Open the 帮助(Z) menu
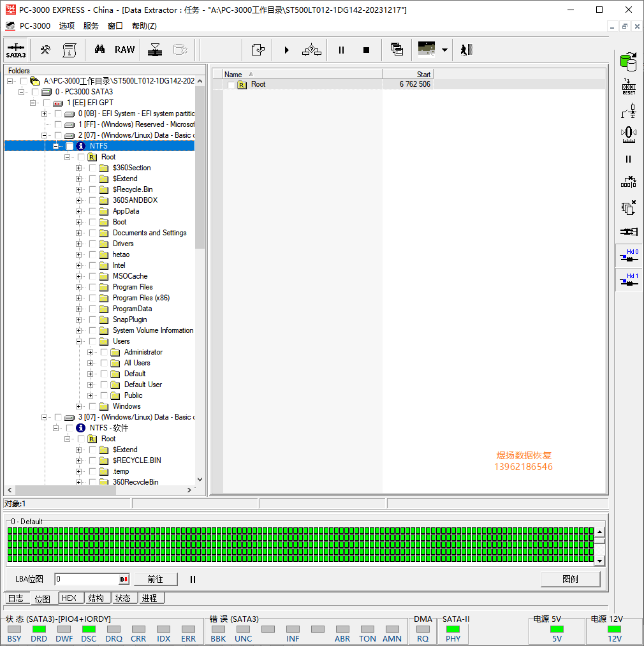The image size is (644, 646). pos(144,26)
